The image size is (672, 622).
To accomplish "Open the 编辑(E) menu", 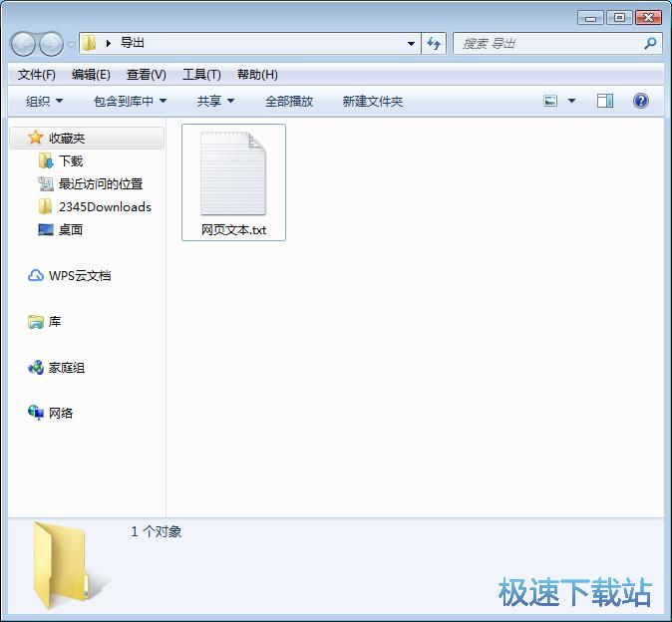I will pos(91,75).
